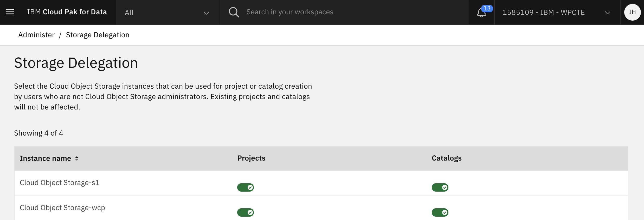Select the Cloud Object Storage-s1 row name

click(x=60, y=183)
